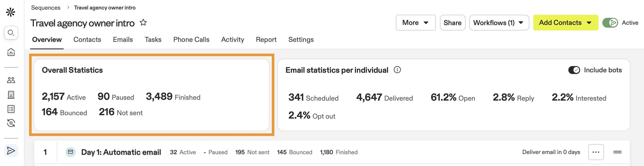The height and width of the screenshot is (166, 644).
Task: Open the Workflows (1) dropdown
Action: [x=499, y=23]
